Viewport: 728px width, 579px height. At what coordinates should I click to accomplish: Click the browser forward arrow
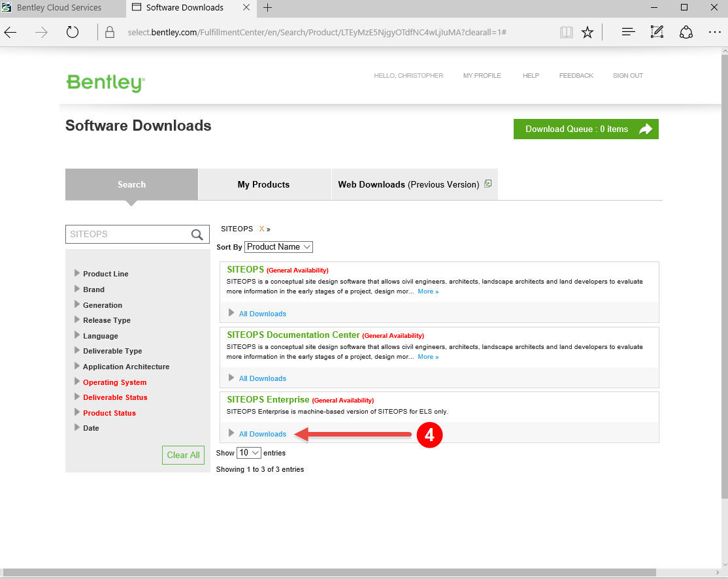[41, 32]
